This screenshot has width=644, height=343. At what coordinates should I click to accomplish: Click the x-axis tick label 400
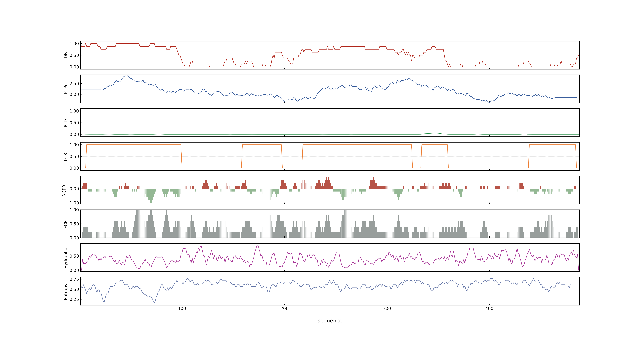pyautogui.click(x=489, y=309)
